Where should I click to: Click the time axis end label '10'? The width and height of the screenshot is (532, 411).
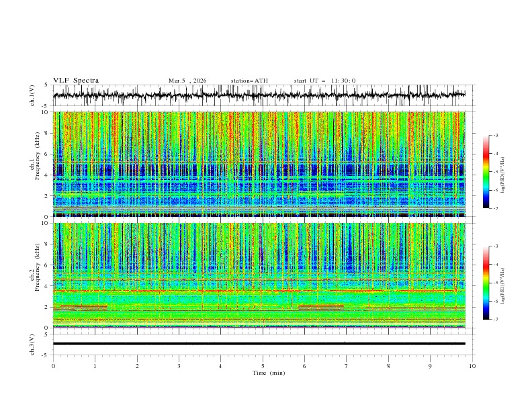472,366
